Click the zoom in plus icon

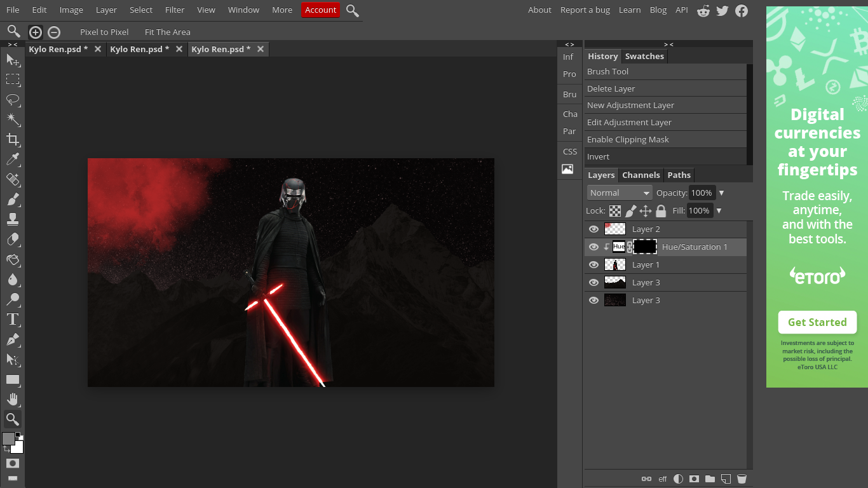point(36,32)
